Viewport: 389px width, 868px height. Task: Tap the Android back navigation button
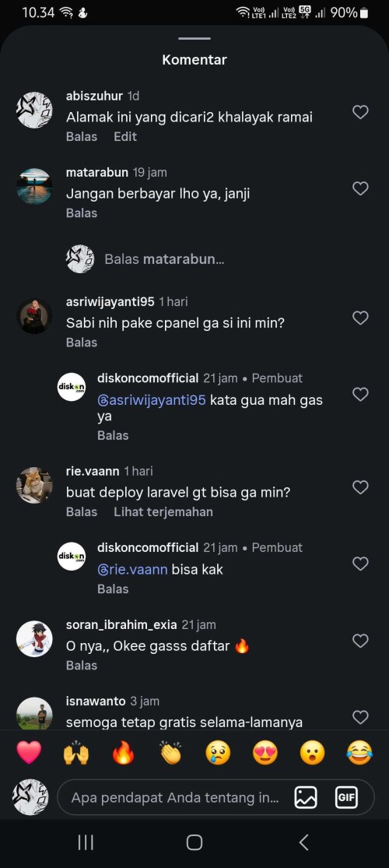(x=303, y=842)
